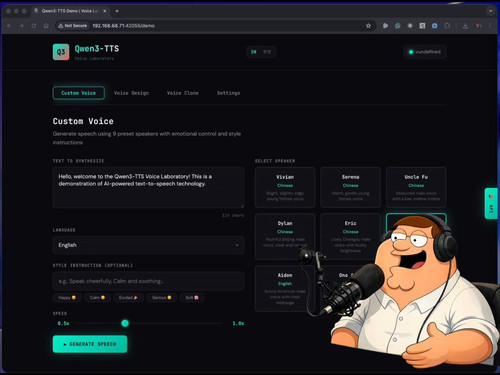This screenshot has width=500, height=375.
Task: Apply the Calm style chip
Action: pos(97,298)
